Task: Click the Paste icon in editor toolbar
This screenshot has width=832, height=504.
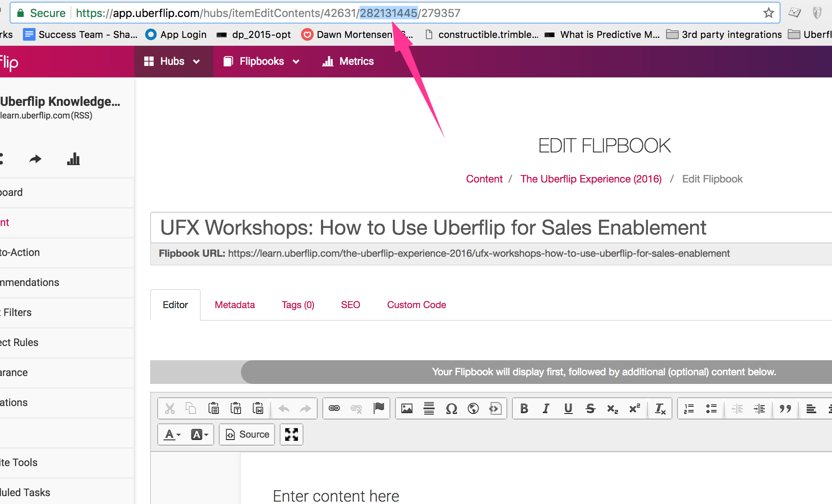Action: 213,408
